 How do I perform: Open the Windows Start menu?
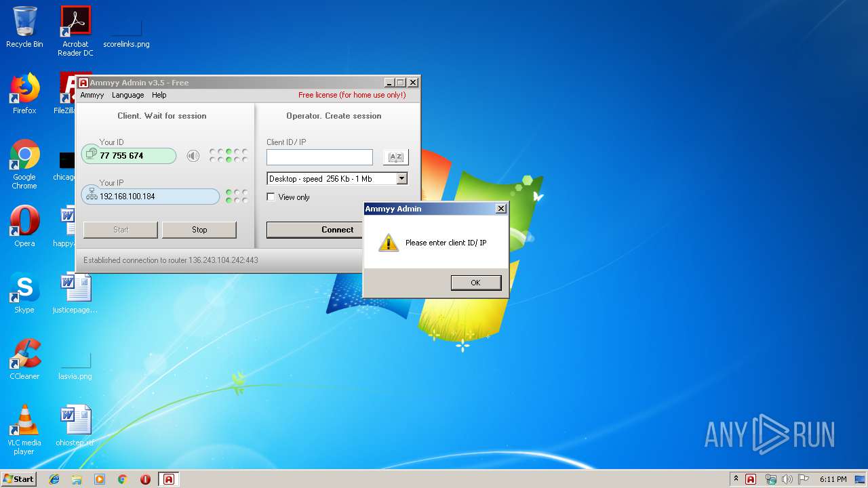[x=18, y=479]
